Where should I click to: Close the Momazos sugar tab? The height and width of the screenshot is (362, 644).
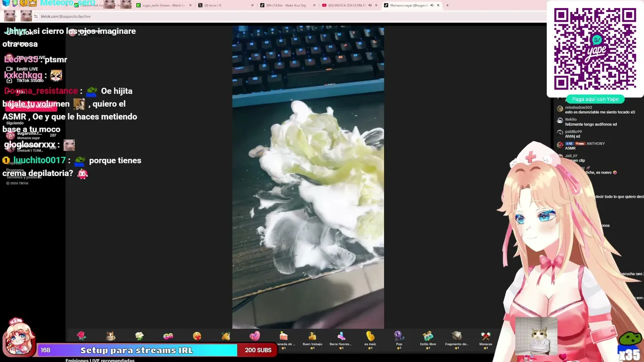point(438,6)
